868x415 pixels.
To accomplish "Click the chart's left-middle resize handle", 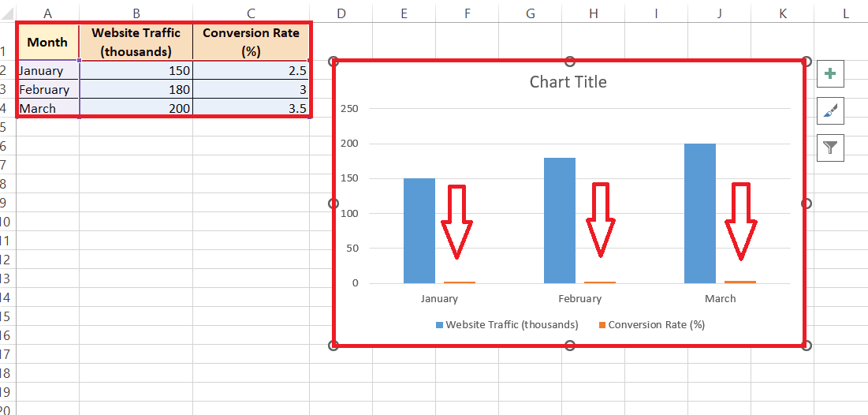I will coord(333,204).
